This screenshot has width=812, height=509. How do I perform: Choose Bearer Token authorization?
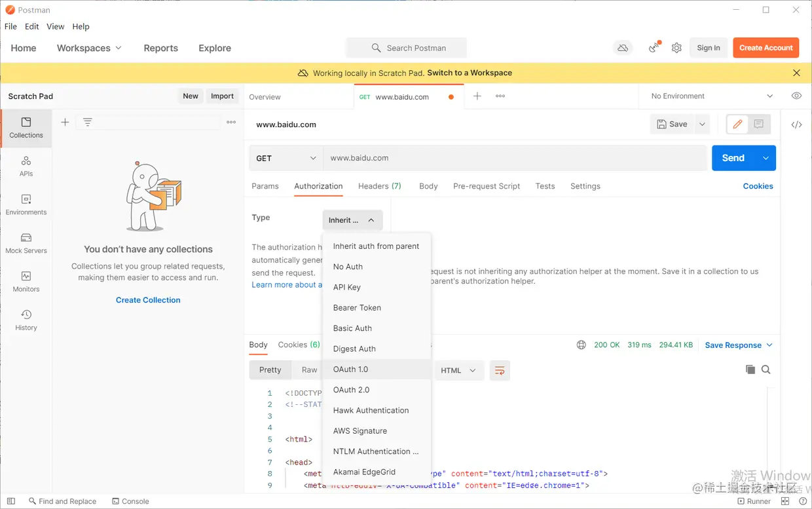point(377,307)
